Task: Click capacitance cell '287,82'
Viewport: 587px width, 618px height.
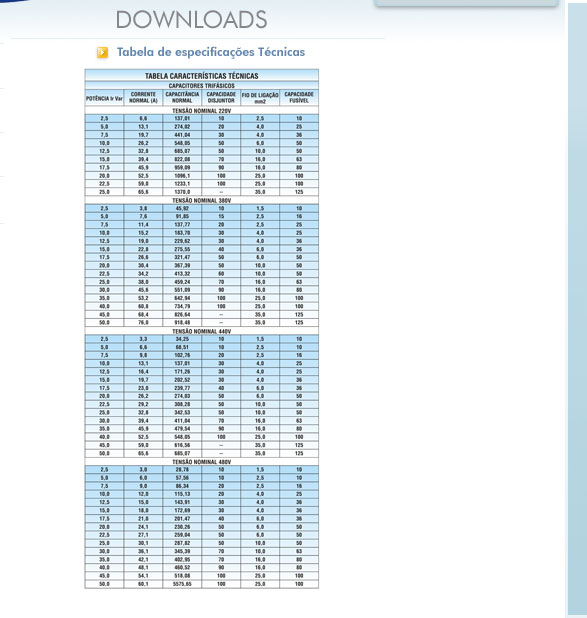Action: point(182,543)
